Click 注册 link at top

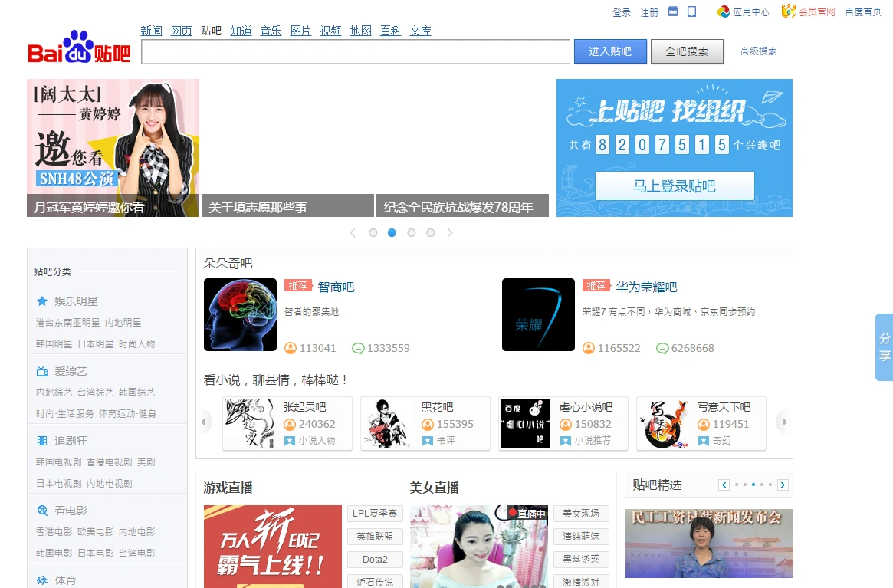[x=649, y=12]
